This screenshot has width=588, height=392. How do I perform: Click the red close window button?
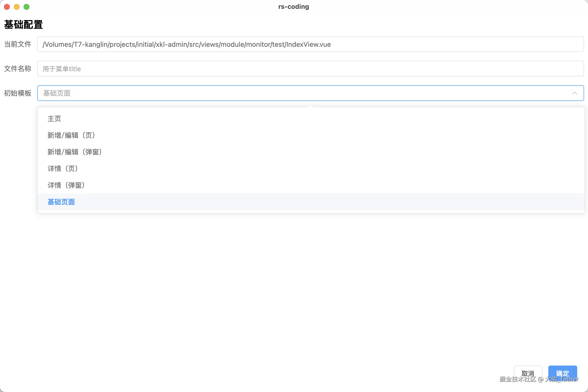pyautogui.click(x=7, y=7)
